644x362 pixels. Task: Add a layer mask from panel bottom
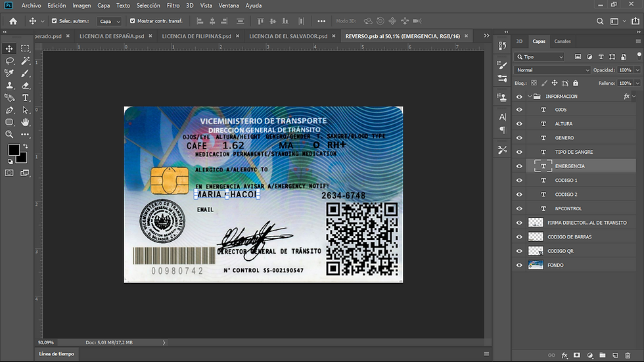[577, 355]
